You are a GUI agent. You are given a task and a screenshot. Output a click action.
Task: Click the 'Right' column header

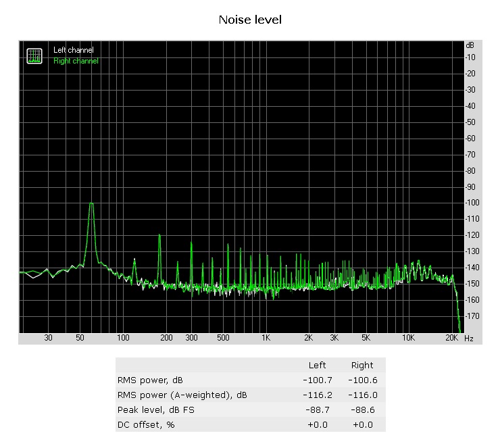click(362, 365)
